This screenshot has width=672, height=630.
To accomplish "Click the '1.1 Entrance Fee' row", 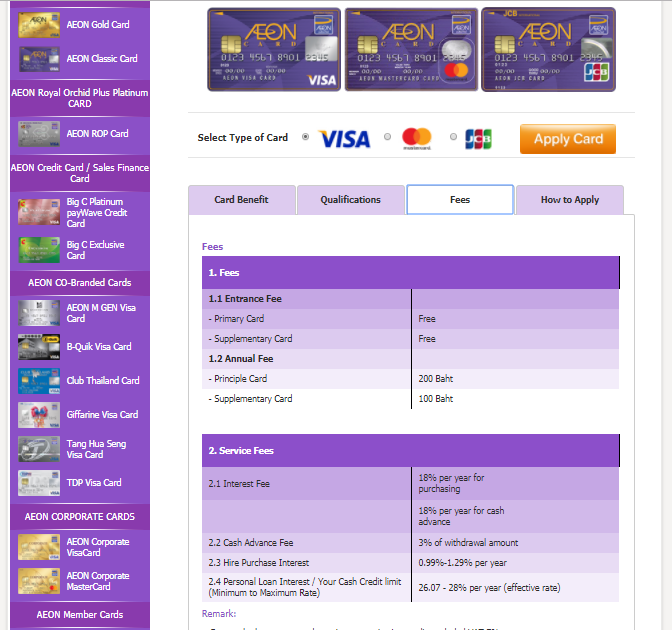I will [x=411, y=299].
